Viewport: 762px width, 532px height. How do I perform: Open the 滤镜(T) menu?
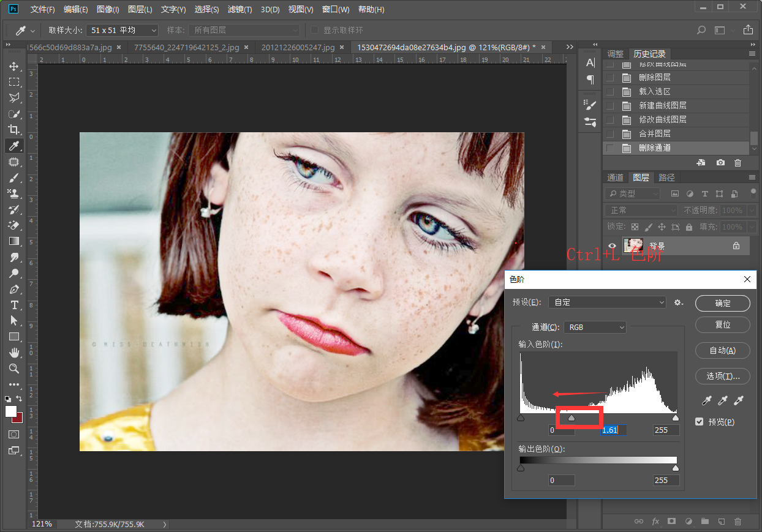coord(240,10)
